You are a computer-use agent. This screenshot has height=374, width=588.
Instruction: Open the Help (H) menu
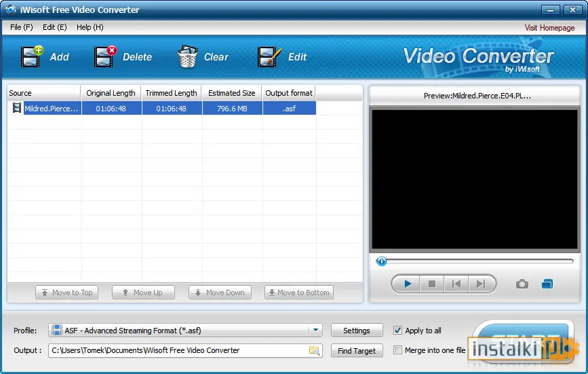[90, 27]
